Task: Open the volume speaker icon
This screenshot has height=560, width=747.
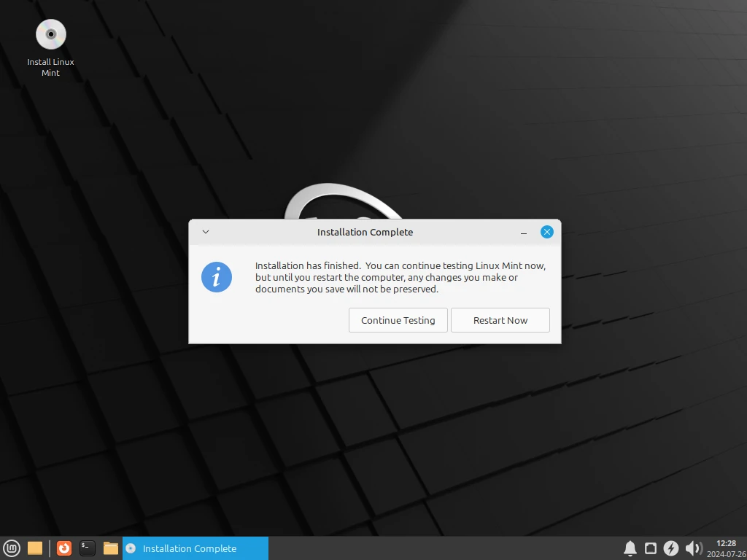Action: coord(692,548)
